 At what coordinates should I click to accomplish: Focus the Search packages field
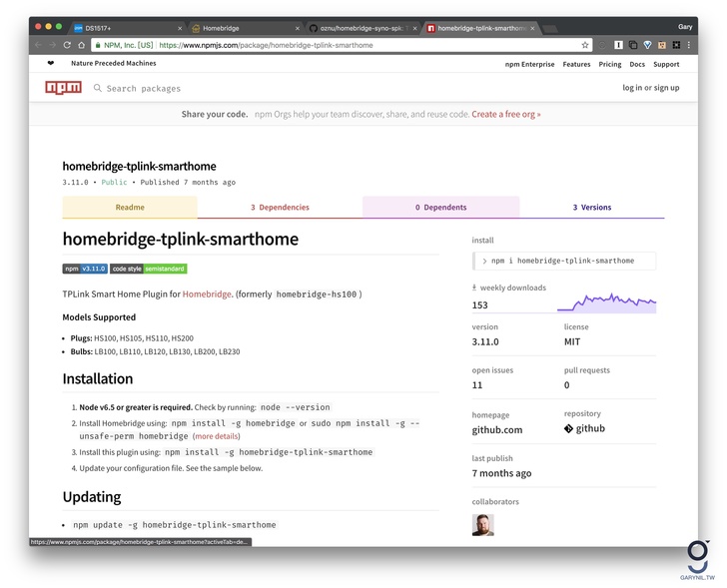(x=143, y=88)
